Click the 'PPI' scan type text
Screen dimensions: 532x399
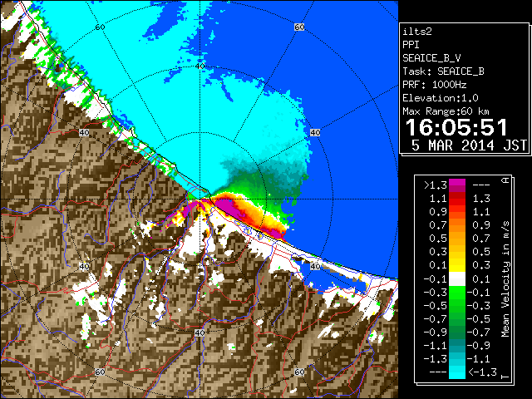(411, 45)
